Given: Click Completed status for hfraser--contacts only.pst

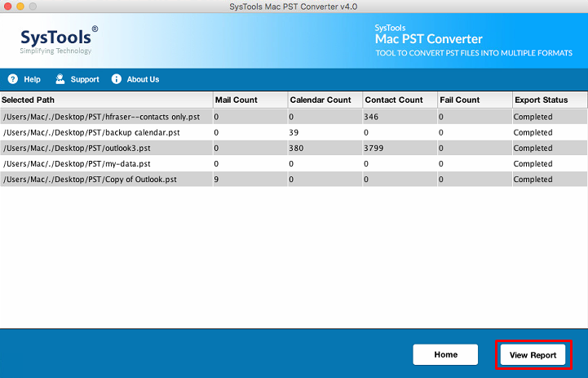Looking at the screenshot, I should (550, 117).
